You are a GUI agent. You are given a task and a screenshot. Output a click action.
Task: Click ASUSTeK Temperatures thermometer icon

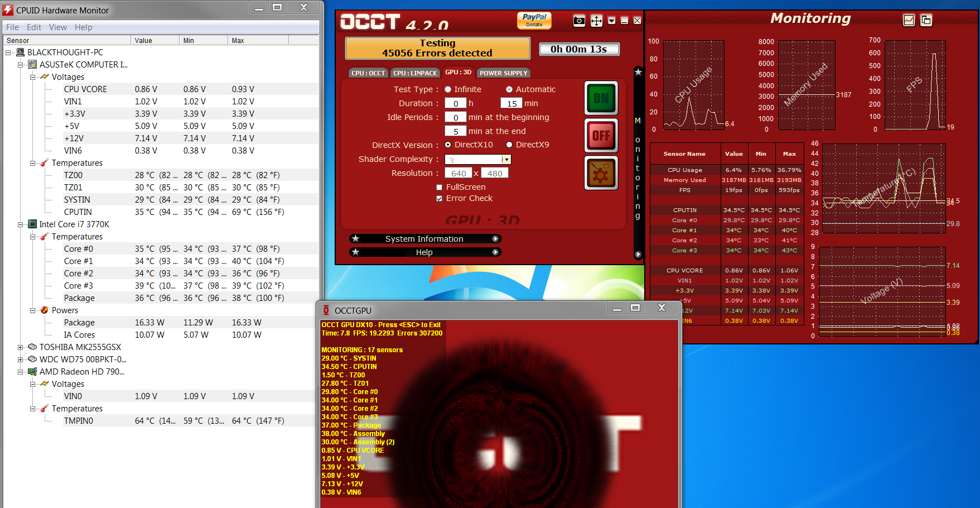[45, 163]
